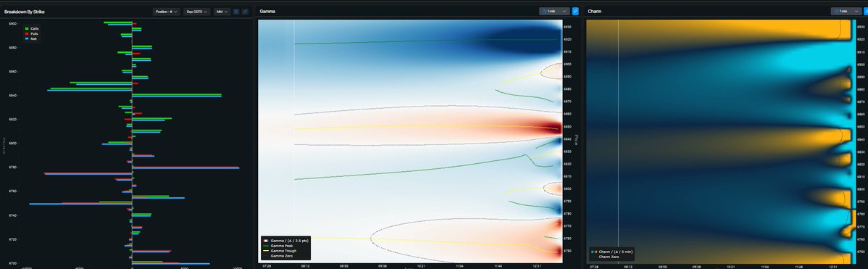868x269 pixels.
Task: Toggle Charm / (Δ / 5 min) legend item
Action: tap(611, 252)
